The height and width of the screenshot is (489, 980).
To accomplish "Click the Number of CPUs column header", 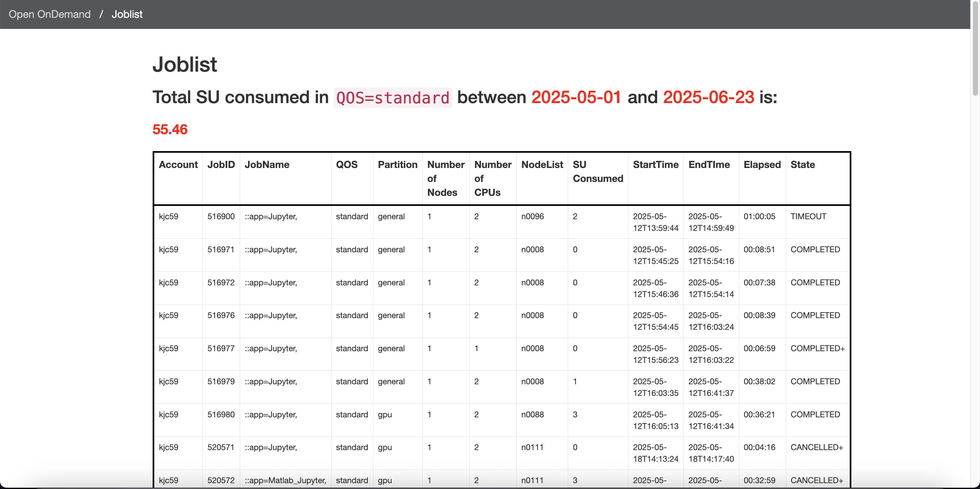I will tap(493, 178).
